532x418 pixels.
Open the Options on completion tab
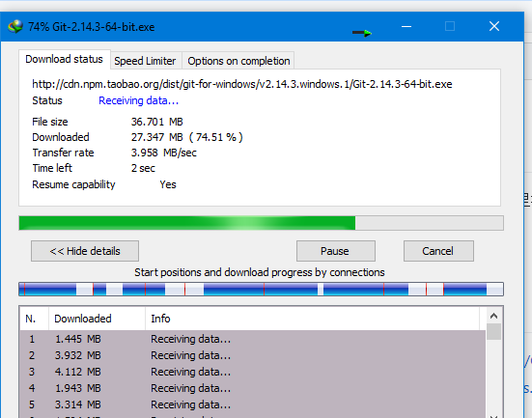[238, 61]
